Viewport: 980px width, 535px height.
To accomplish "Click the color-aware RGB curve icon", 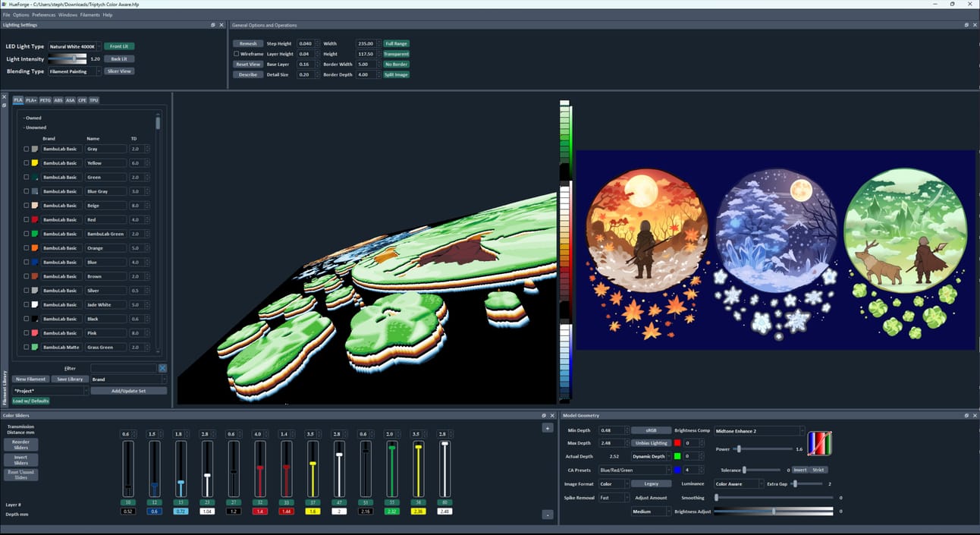I will tap(819, 443).
